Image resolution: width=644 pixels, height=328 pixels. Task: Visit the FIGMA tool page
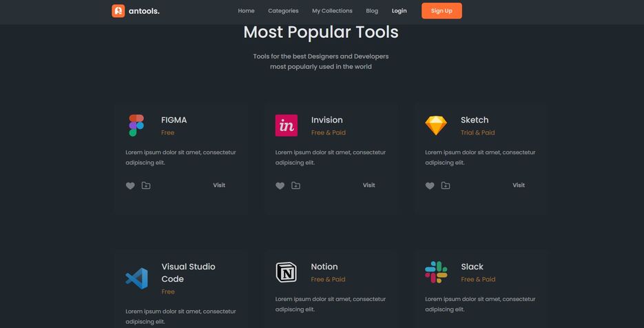[219, 185]
